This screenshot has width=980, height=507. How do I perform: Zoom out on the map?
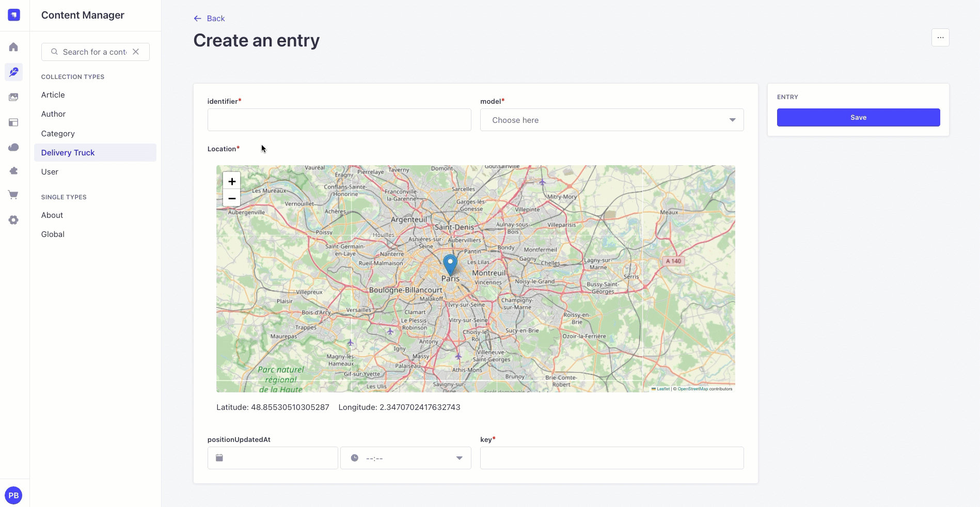pyautogui.click(x=232, y=198)
